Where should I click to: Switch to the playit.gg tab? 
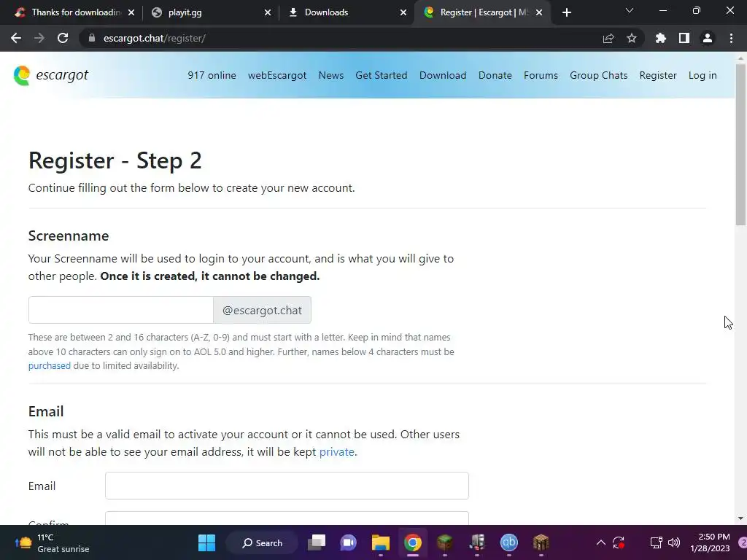(x=209, y=12)
